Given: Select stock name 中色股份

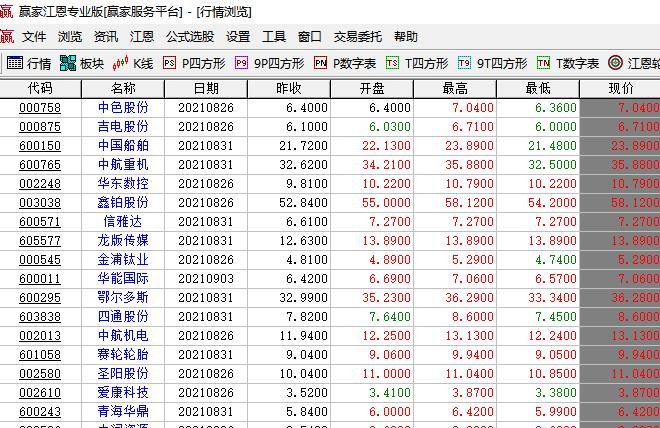Looking at the screenshot, I should (x=123, y=107).
